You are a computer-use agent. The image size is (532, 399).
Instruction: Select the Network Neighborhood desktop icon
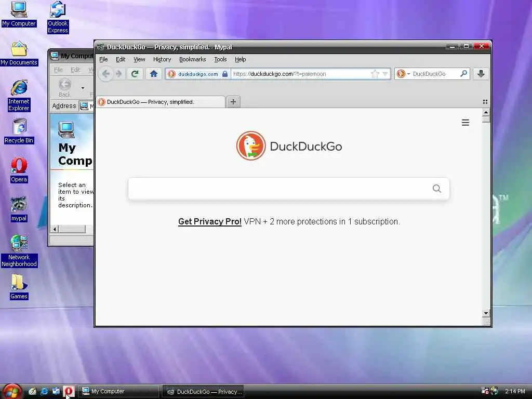click(x=19, y=251)
